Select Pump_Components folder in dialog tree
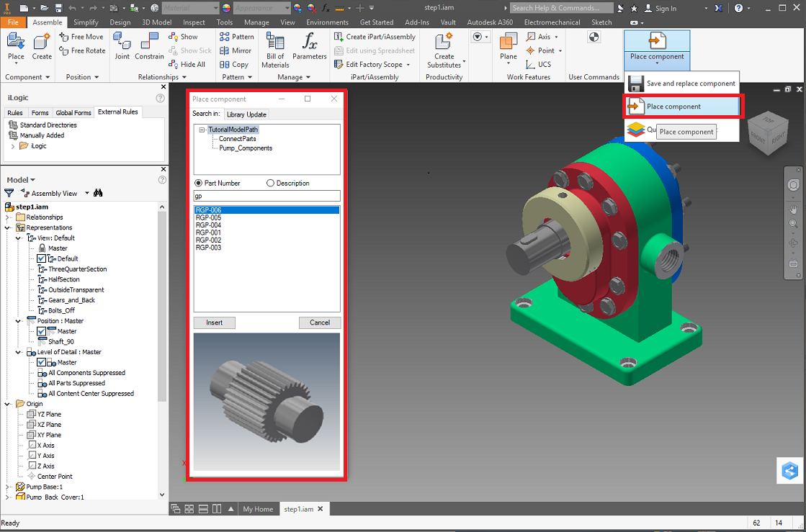The height and width of the screenshot is (532, 806). pos(246,148)
